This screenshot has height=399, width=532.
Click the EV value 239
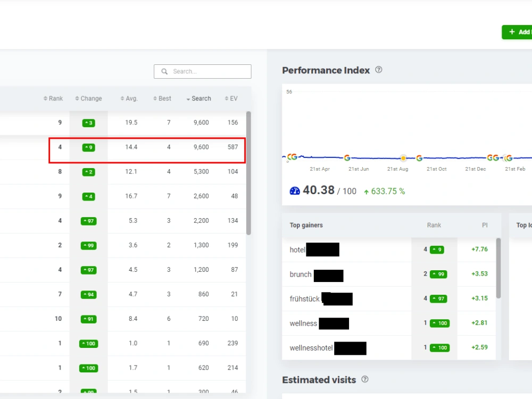tap(233, 343)
